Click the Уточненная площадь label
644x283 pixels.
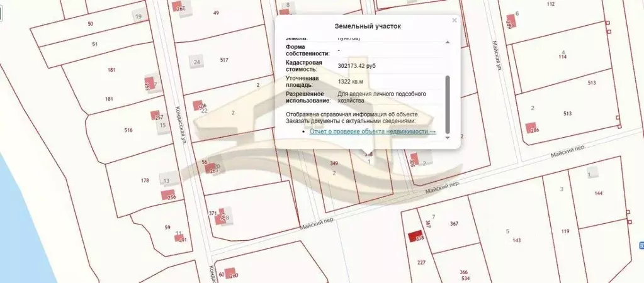[302, 81]
